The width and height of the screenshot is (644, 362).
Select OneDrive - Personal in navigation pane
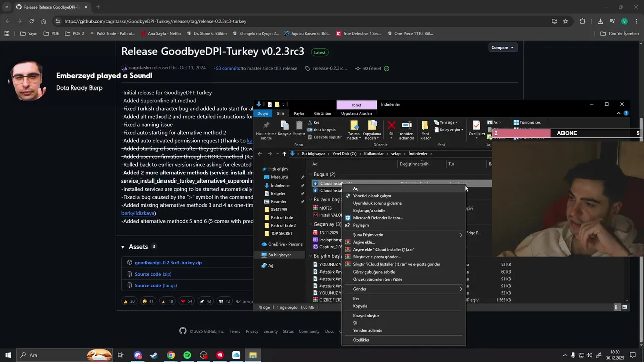tap(285, 244)
